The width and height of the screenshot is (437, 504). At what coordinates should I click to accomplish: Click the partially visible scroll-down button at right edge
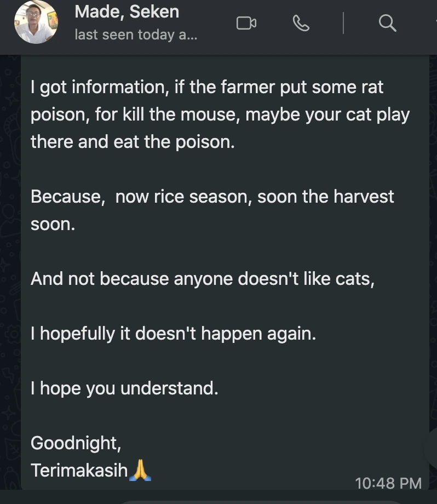tap(432, 449)
